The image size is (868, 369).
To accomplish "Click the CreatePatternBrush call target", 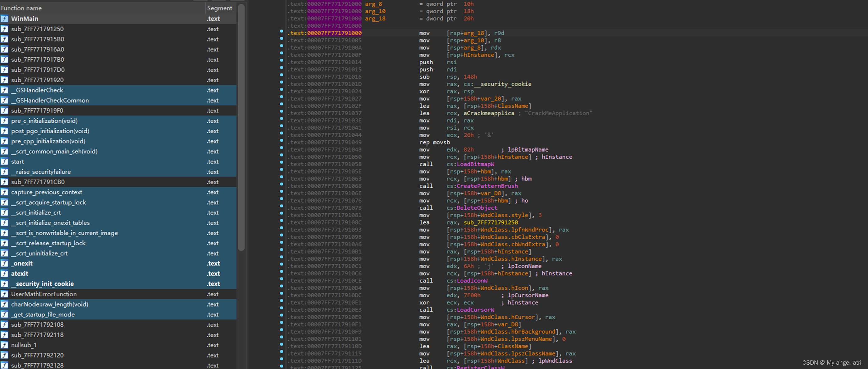I will [x=487, y=186].
